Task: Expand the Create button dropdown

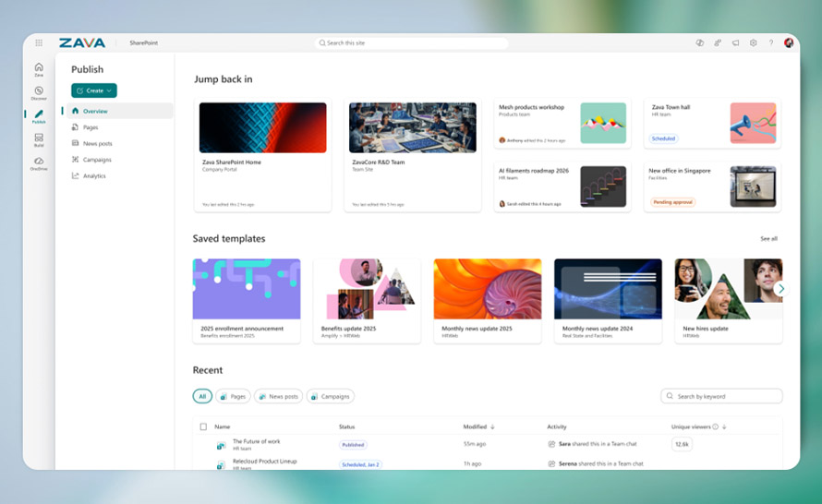Action: (109, 90)
